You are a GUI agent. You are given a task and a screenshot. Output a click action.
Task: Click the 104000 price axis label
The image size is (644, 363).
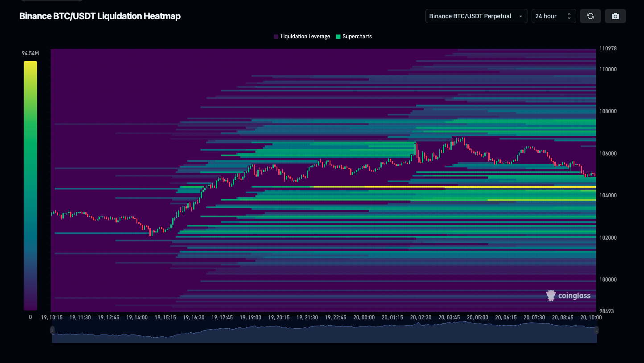click(x=608, y=196)
